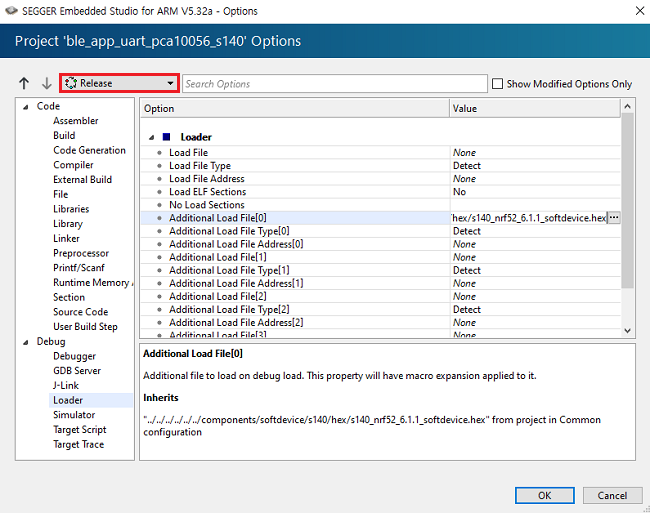Image resolution: width=650 pixels, height=513 pixels.
Task: Select Target Trace under Debug
Action: (78, 444)
